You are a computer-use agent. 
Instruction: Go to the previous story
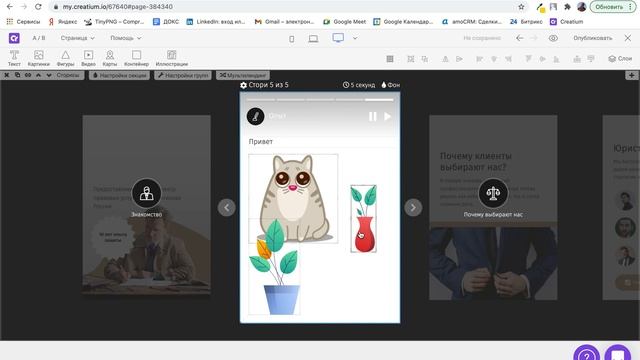click(227, 207)
